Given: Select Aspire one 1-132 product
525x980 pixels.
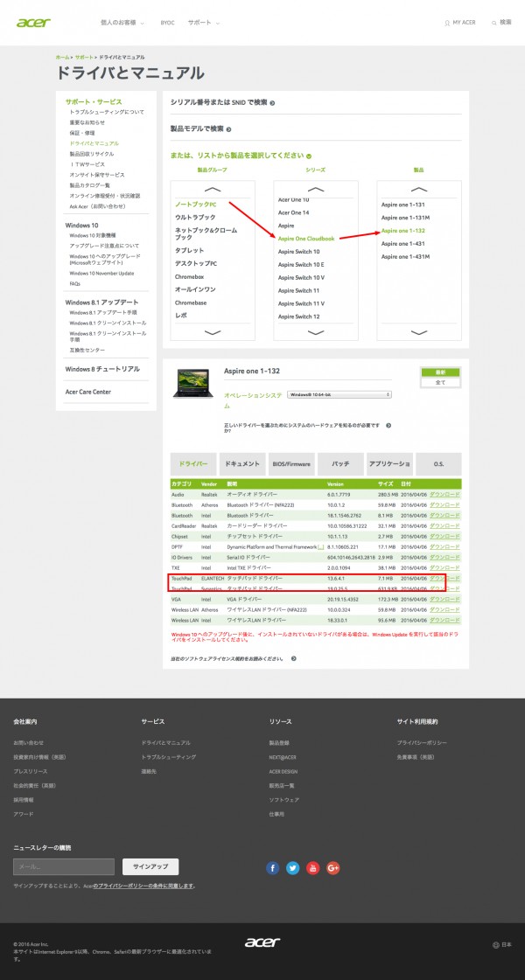Looking at the screenshot, I should (x=403, y=231).
